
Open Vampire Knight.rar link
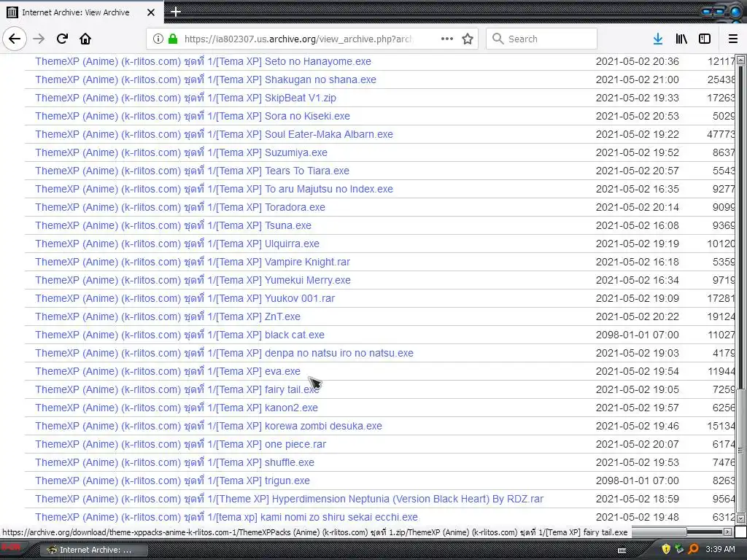(x=193, y=262)
